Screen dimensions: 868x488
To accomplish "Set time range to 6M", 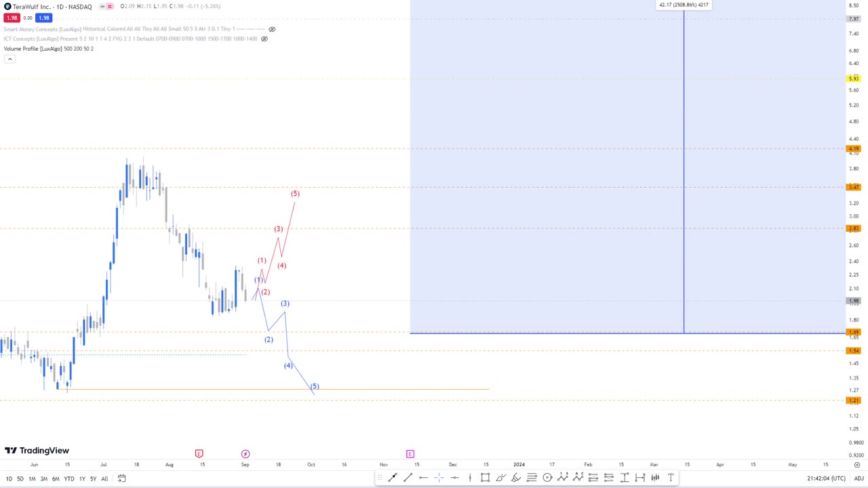I will tap(56, 479).
